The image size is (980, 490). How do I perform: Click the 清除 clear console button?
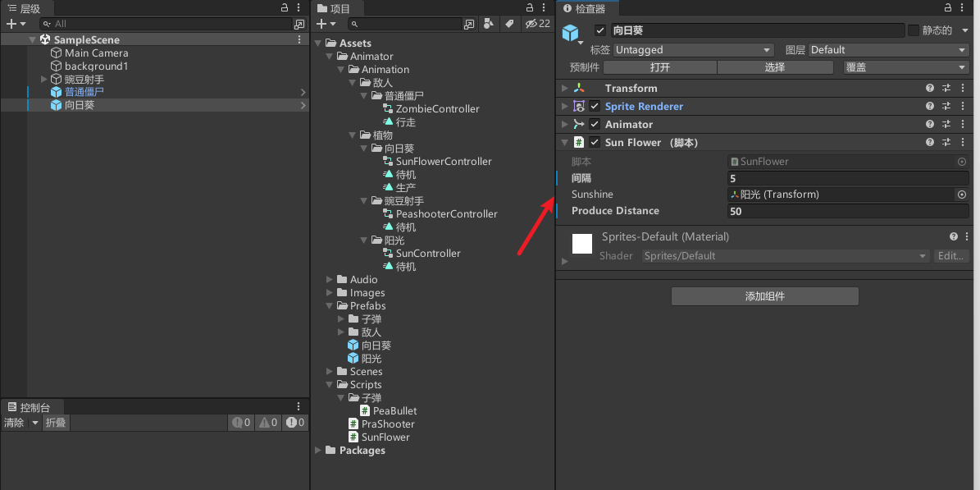click(15, 423)
